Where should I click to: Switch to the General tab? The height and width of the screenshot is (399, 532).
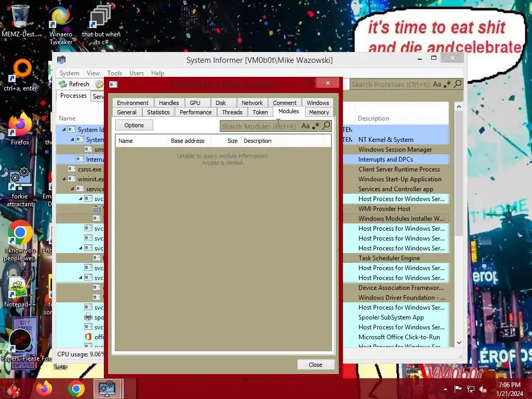127,112
